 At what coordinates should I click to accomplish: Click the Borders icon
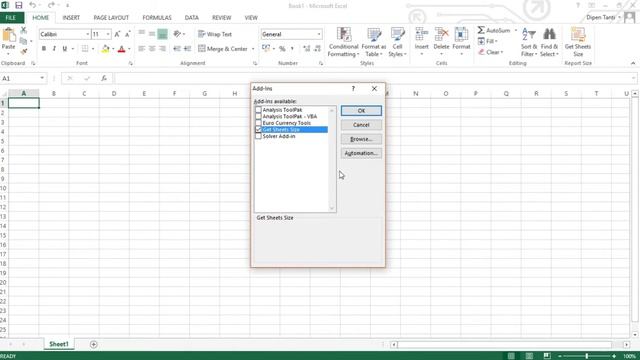(x=84, y=49)
